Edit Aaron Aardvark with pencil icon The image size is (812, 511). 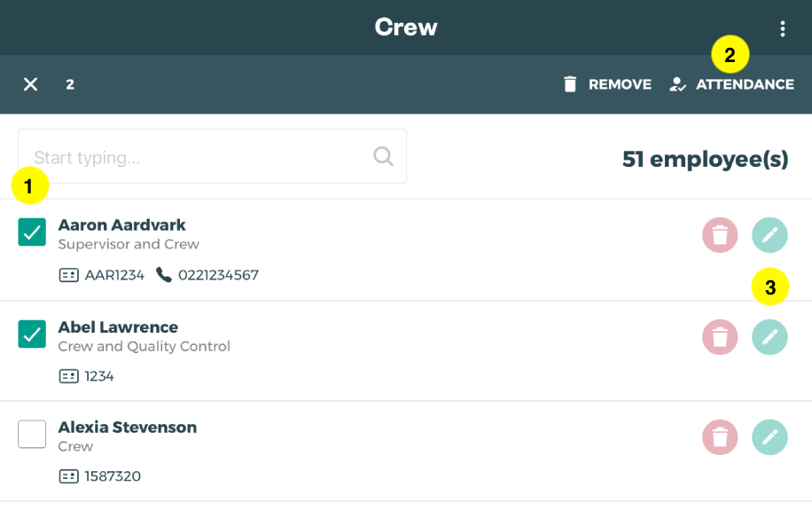pyautogui.click(x=769, y=235)
